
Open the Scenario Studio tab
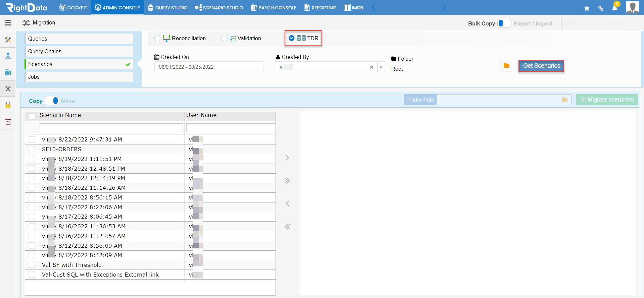point(219,7)
